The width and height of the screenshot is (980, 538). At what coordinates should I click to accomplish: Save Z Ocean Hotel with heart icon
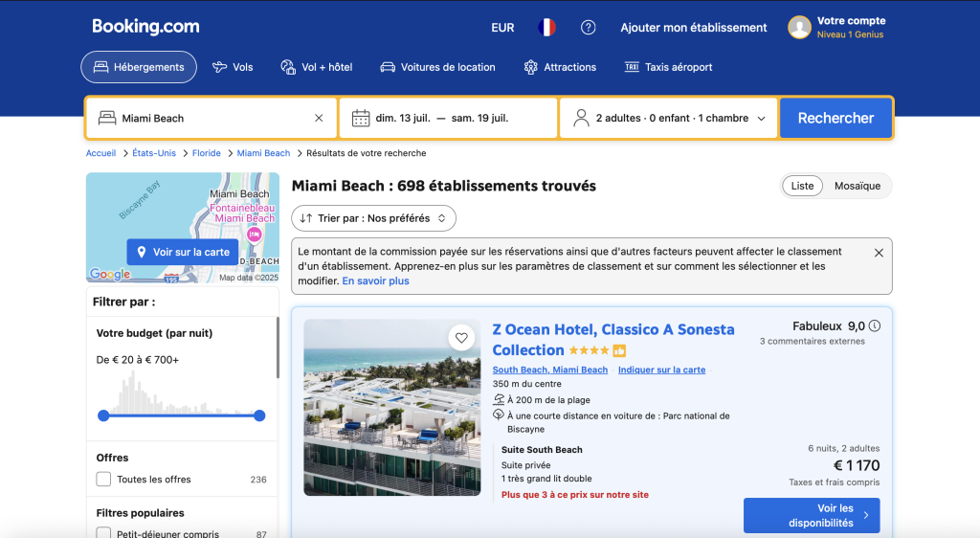(461, 338)
